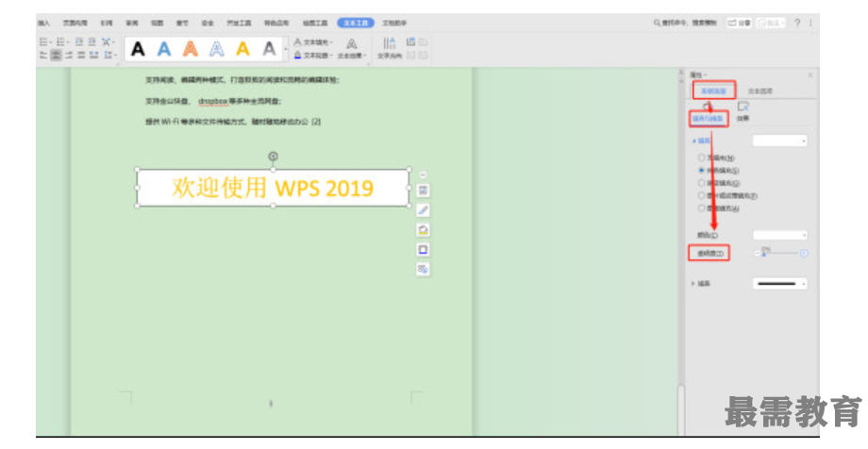Apply the gray WordArt letter style
Screen dimensions: 868x449
point(269,49)
